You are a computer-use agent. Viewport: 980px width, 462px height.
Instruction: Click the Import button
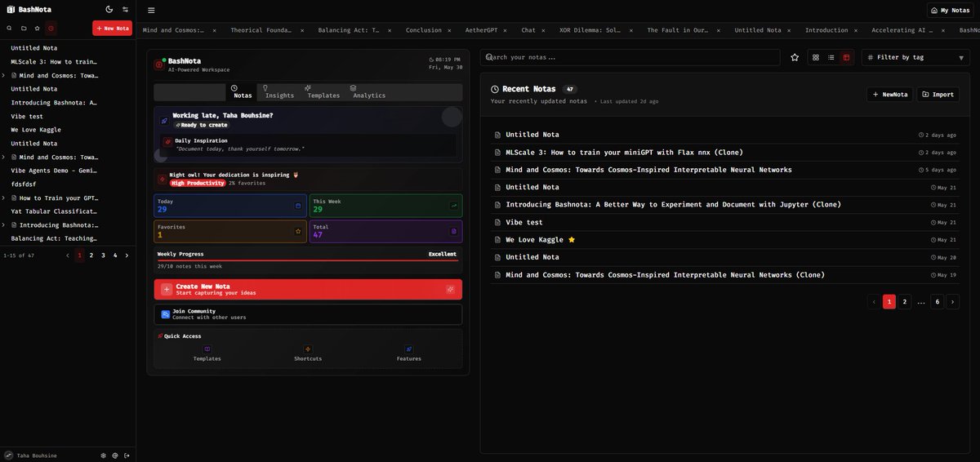938,94
